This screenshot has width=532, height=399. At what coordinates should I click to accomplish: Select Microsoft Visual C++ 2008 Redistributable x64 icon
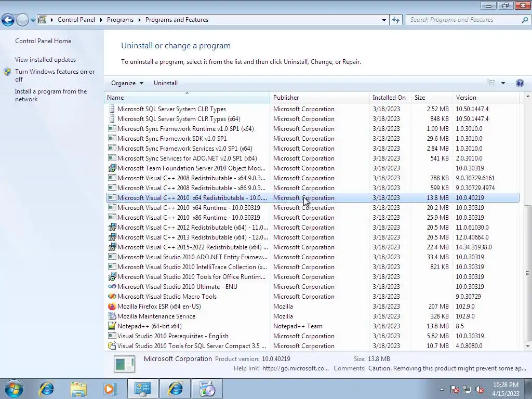(112, 178)
